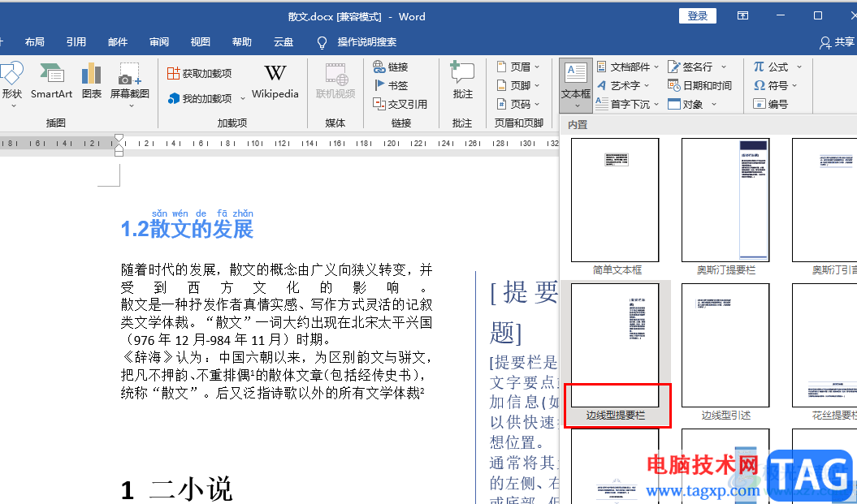Insert a 交叉引用 cross-reference
This screenshot has height=504, width=857.
[x=400, y=104]
